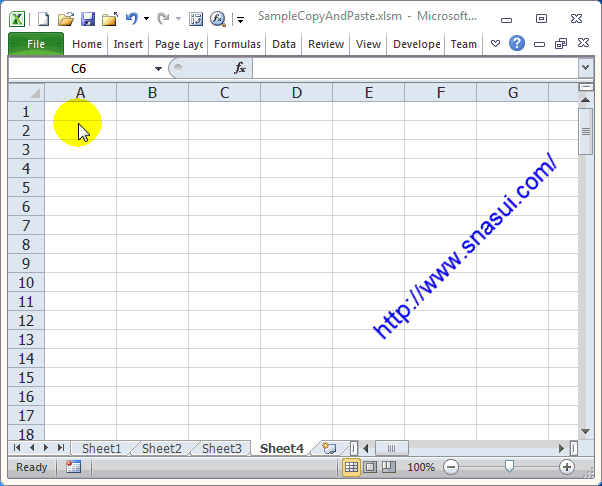Click the macro recording icon in status bar

tap(73, 467)
